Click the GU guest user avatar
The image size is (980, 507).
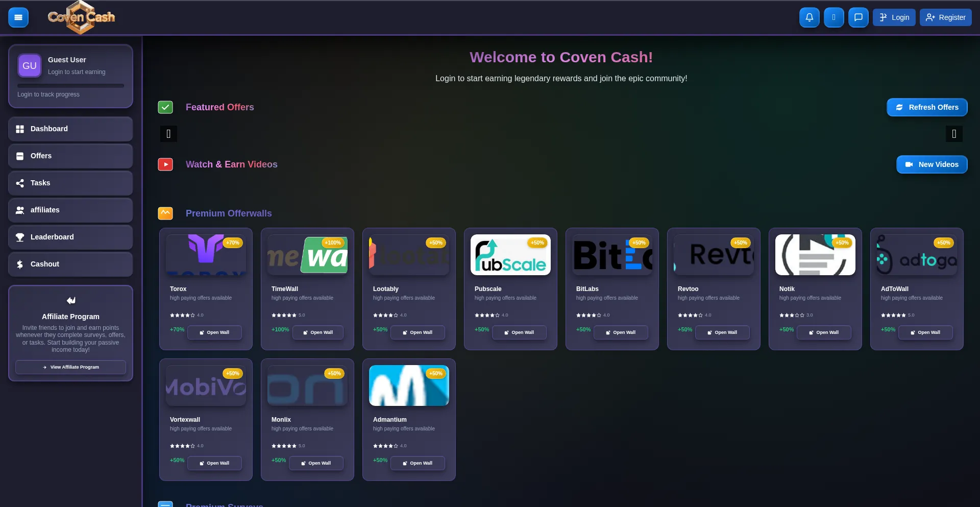[x=30, y=65]
